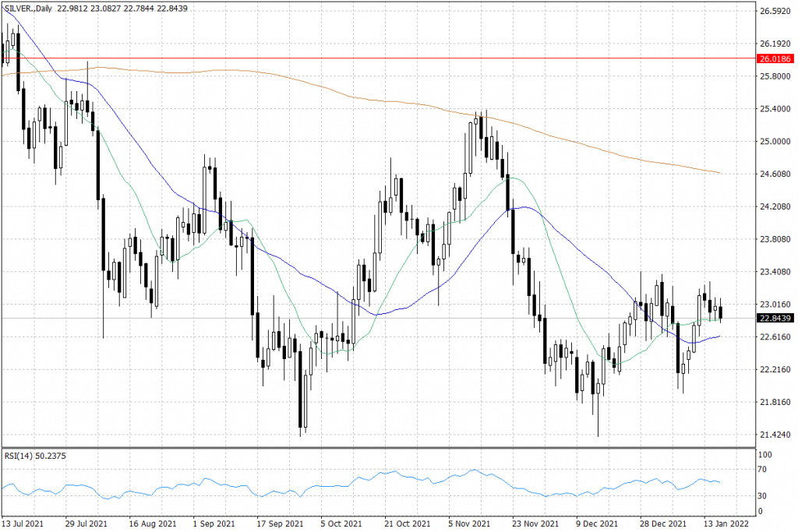Viewport: 798px width, 532px height.
Task: Click the 9 Dec 2021 date marker
Action: [597, 523]
